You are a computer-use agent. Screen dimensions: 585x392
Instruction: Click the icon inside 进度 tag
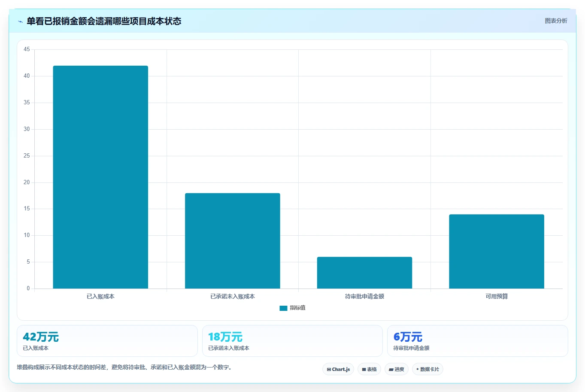pos(391,369)
